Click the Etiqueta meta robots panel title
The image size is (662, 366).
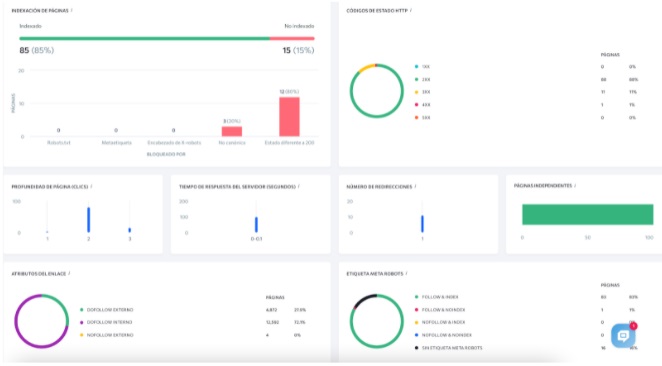tap(375, 274)
